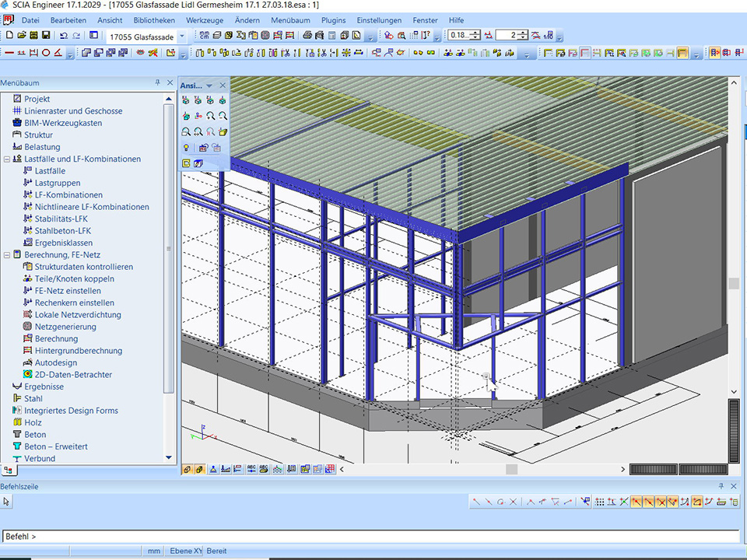Select LF-Kombinationen tree entry
747x560 pixels.
point(68,194)
